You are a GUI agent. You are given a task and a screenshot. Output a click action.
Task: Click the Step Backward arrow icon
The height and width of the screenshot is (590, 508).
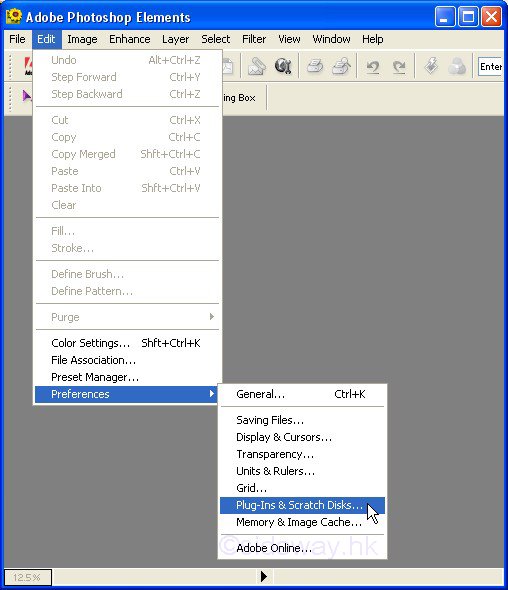[x=373, y=67]
